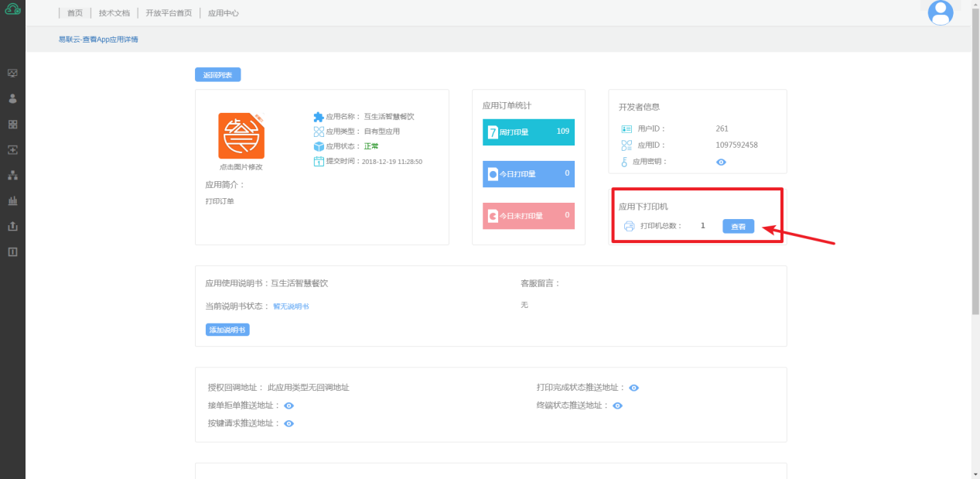
Task: Open the monitor dashboard sidebar icon
Action: tap(12, 74)
